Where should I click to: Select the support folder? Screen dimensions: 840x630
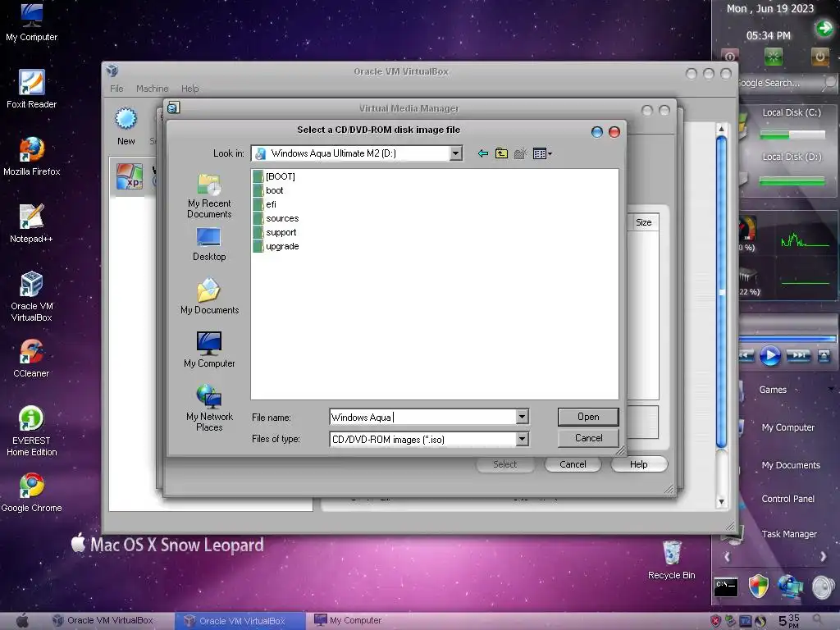275,232
